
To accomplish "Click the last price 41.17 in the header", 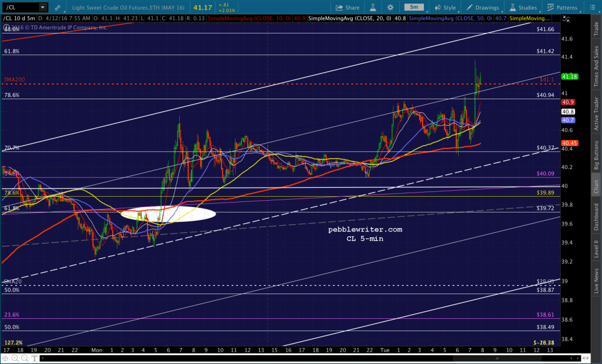I will click(203, 7).
